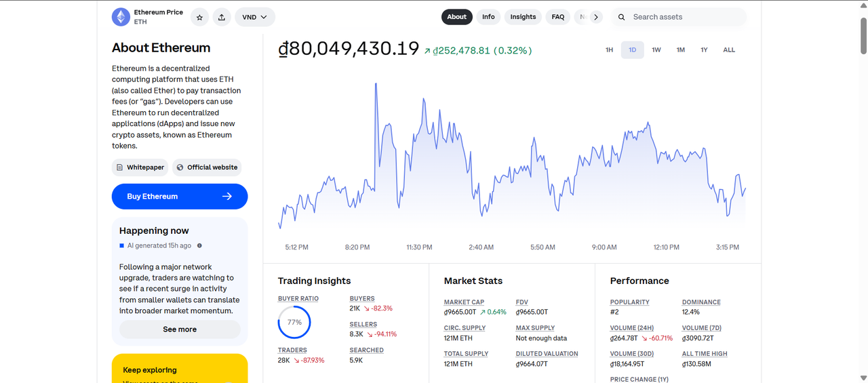Select the About tab
Screen dimensions: 868x383
pos(457,17)
